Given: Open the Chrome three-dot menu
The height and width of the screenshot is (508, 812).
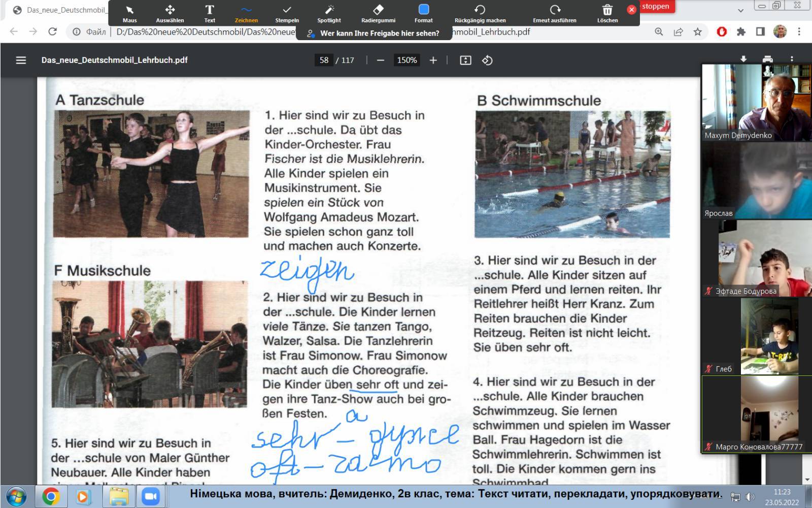Looking at the screenshot, I should point(799,31).
